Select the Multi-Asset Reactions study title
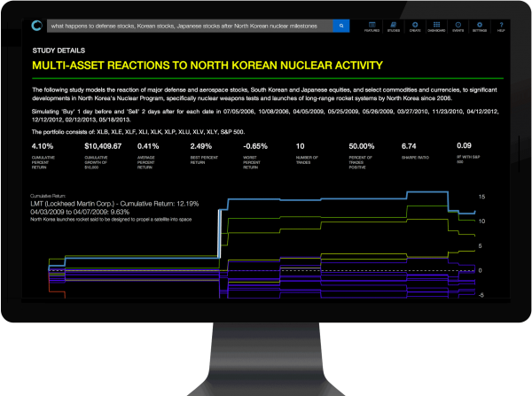The image size is (532, 396). [x=207, y=66]
